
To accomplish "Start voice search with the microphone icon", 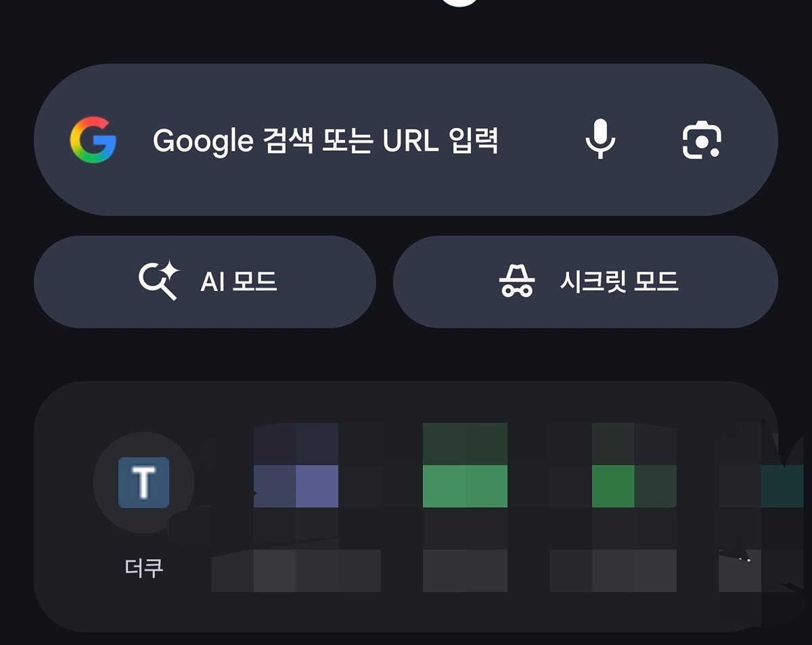I will 600,139.
